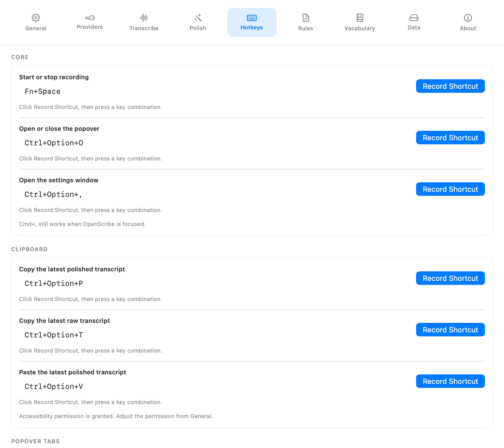The height and width of the screenshot is (448, 504).
Task: Click the CORE section header
Action: (x=20, y=57)
